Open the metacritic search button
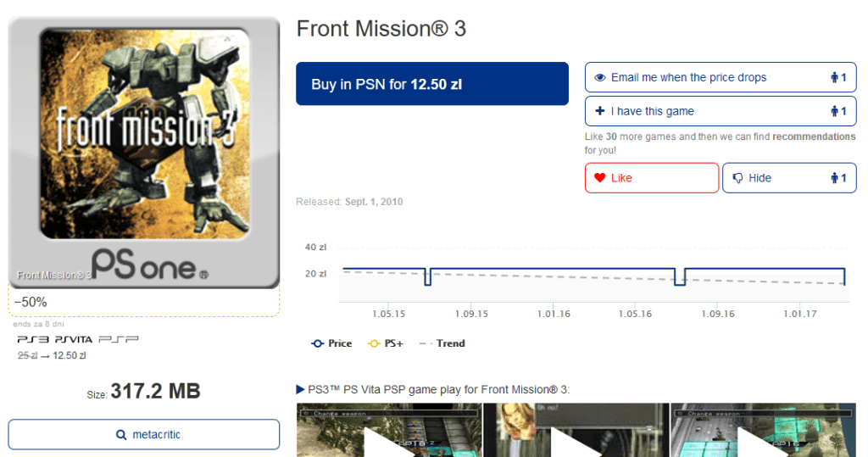Image resolution: width=868 pixels, height=457 pixels. [x=144, y=434]
